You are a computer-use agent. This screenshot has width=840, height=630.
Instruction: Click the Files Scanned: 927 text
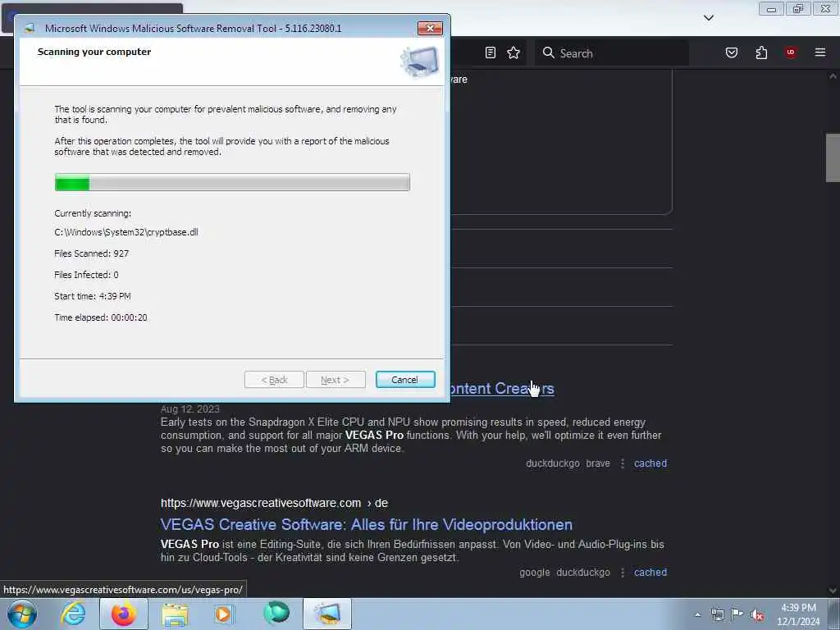click(x=92, y=253)
